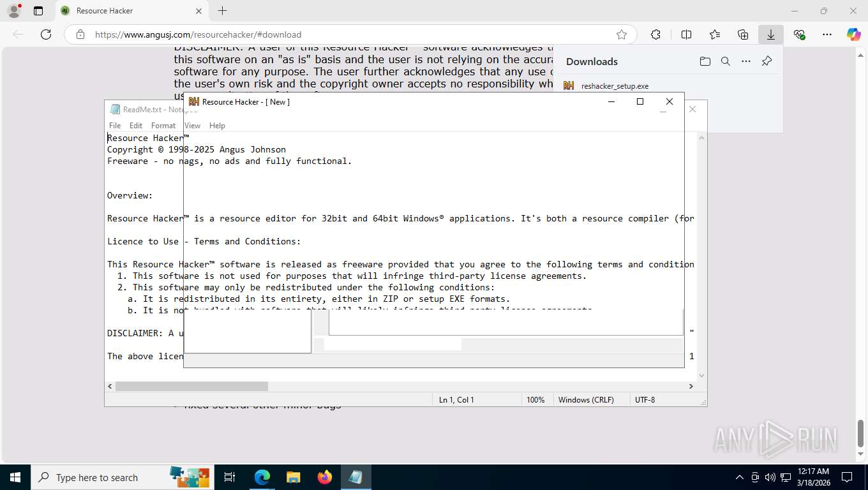
Task: Click the 'Copyright © 1998-2025 Angus Johnson' line
Action: (197, 149)
